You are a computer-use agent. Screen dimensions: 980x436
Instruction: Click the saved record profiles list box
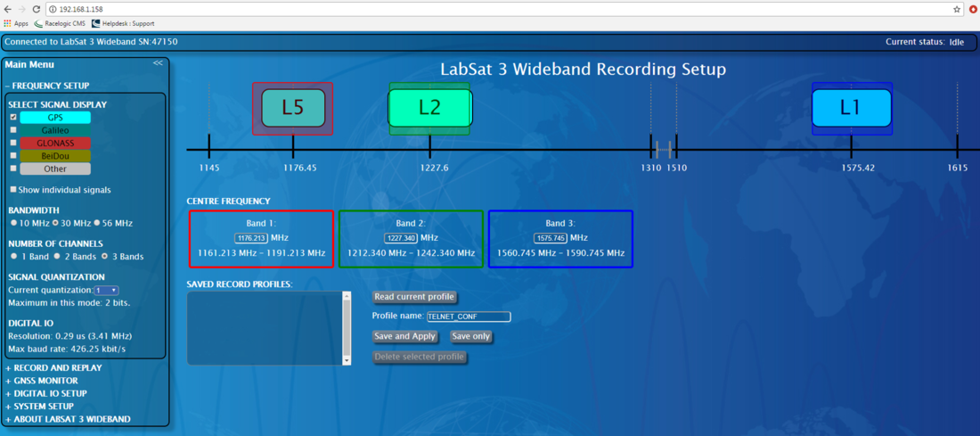265,328
